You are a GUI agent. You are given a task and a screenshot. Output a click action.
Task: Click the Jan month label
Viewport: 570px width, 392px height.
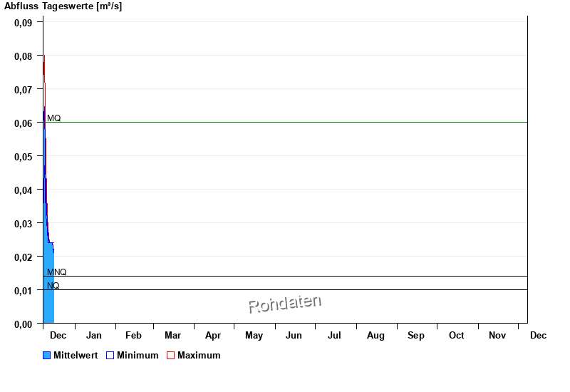94,335
